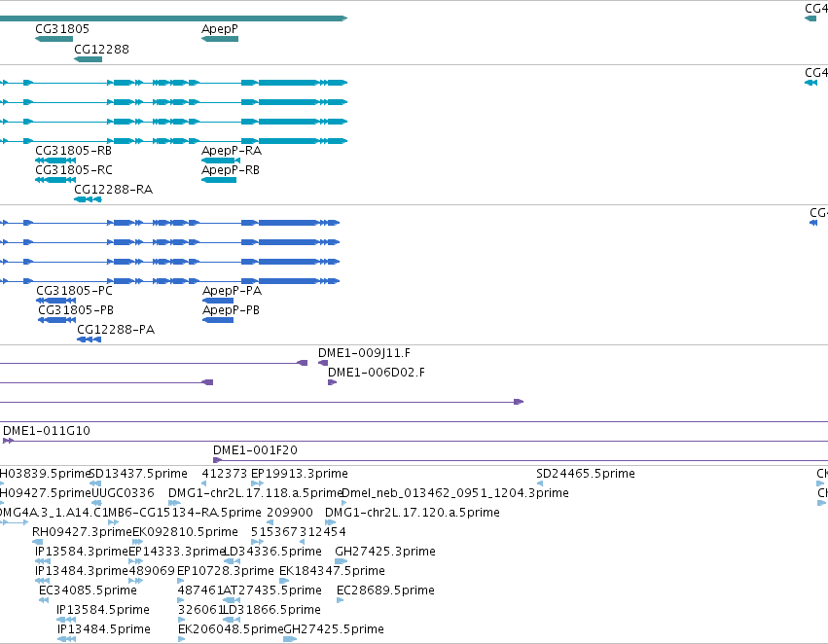Open the EP14333.3prime insertion label
The image size is (828, 644).
pyautogui.click(x=176, y=552)
